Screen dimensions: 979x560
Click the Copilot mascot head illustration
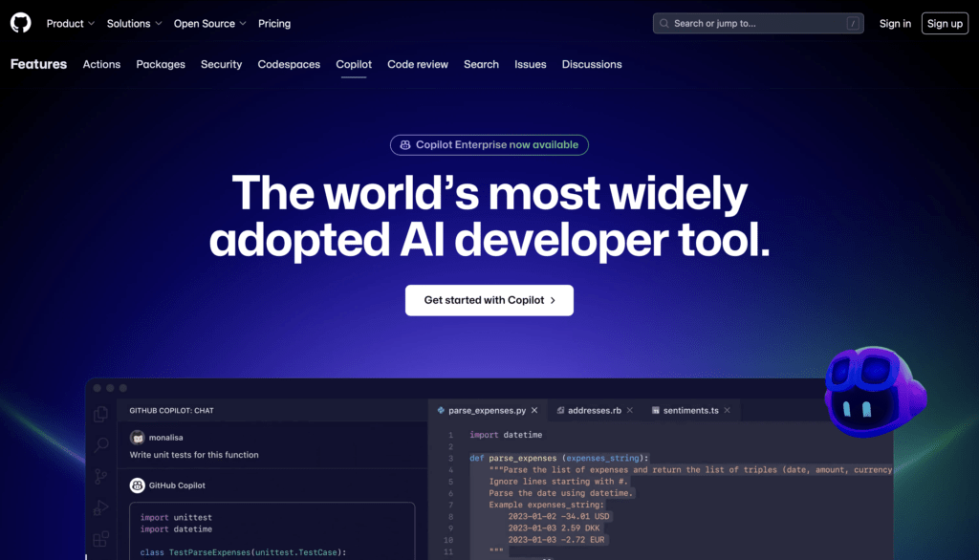[x=874, y=392]
